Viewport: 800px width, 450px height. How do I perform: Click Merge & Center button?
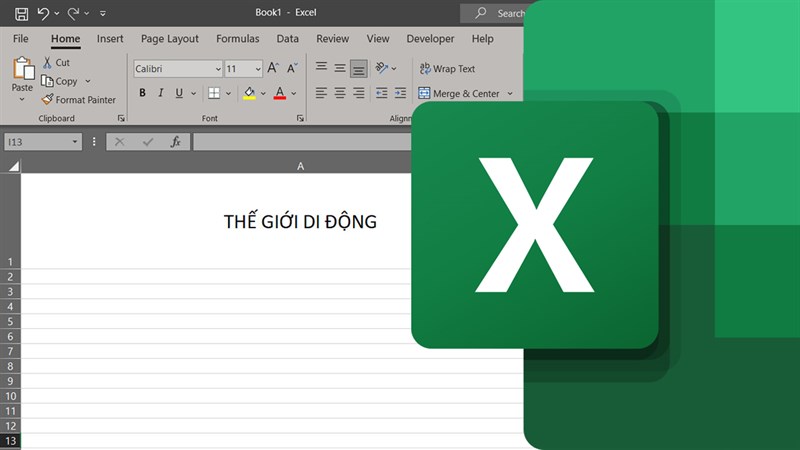pyautogui.click(x=458, y=93)
